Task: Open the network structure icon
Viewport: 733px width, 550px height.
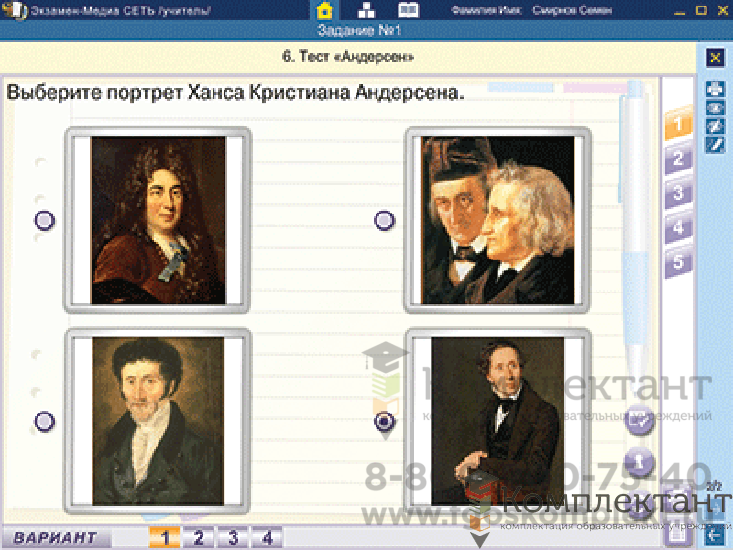Action: click(367, 12)
